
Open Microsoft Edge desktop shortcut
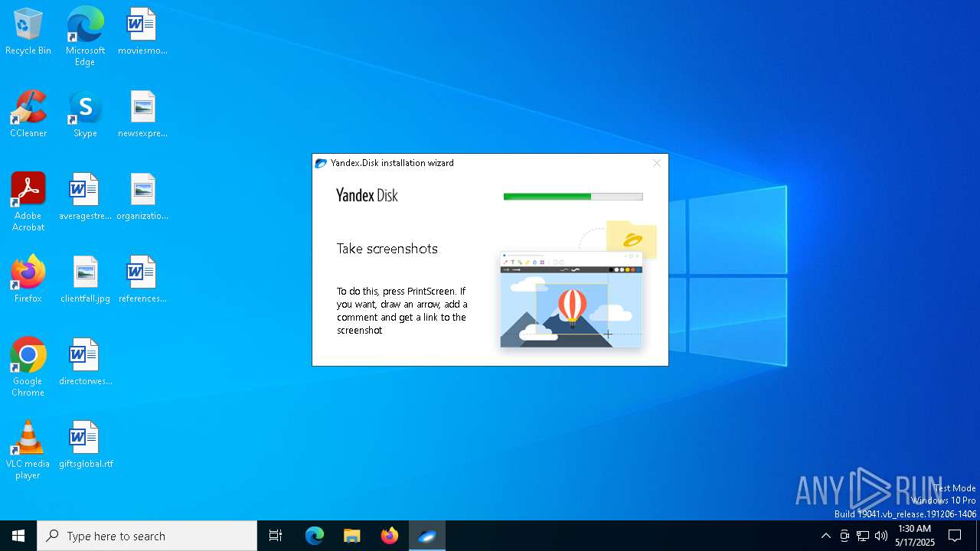click(x=85, y=37)
